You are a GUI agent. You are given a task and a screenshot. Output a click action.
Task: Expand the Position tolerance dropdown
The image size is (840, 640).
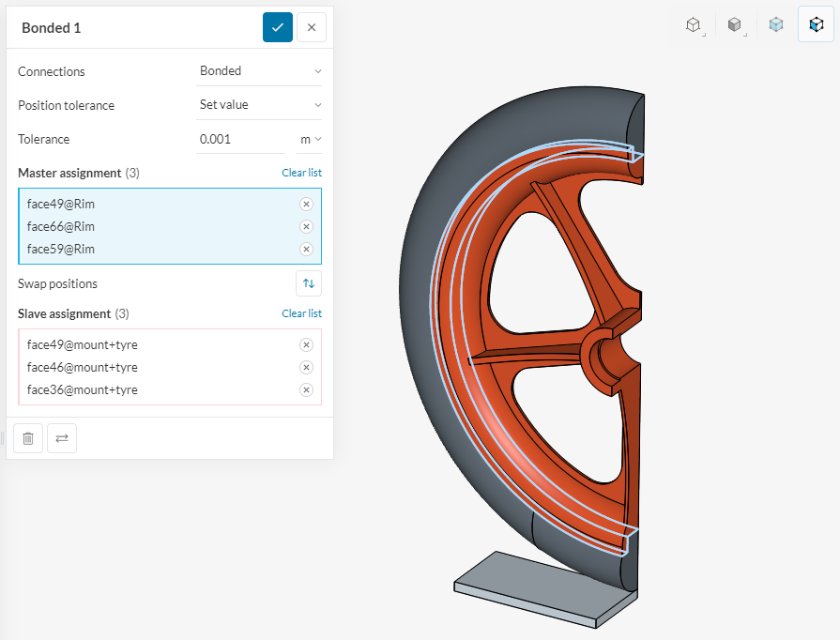[x=259, y=105]
